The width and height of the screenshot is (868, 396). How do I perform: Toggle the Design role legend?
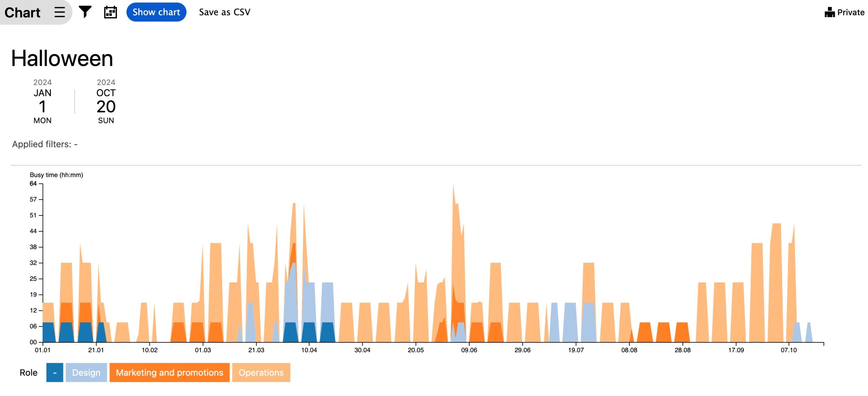click(x=86, y=373)
